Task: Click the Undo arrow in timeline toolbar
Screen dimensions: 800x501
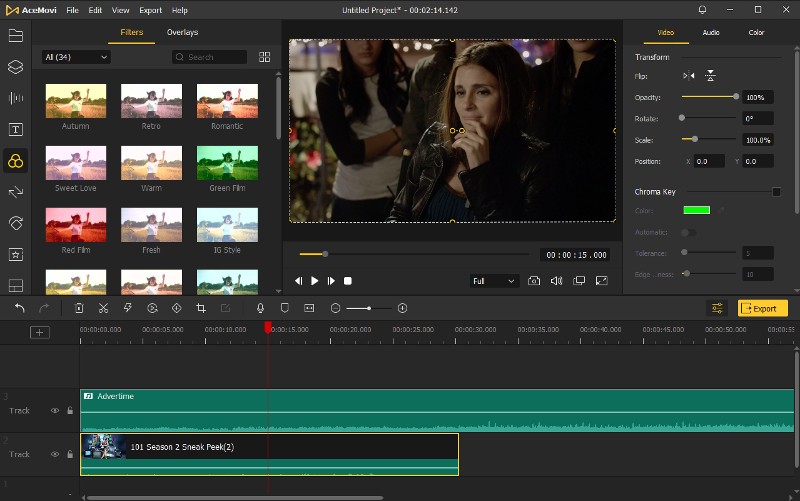Action: (x=19, y=308)
